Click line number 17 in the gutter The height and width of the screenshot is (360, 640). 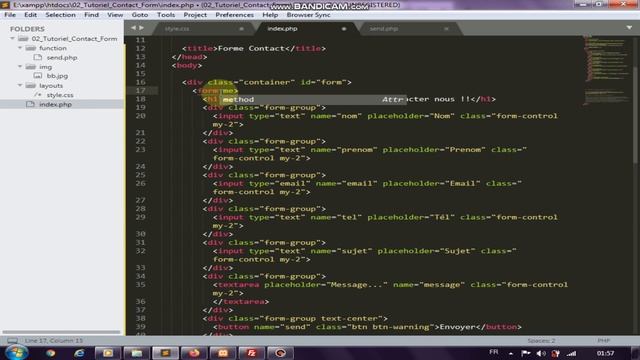140,91
